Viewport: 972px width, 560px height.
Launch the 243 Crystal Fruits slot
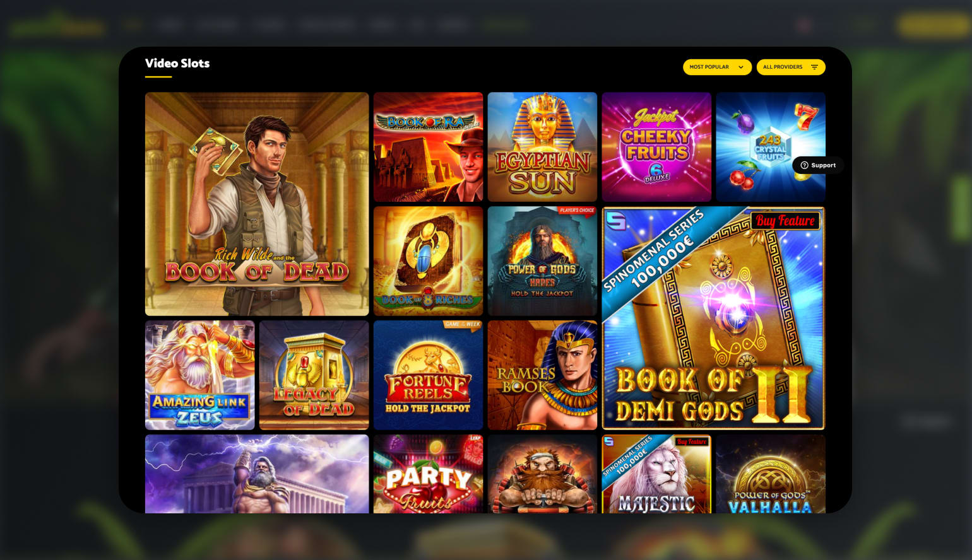[771, 147]
